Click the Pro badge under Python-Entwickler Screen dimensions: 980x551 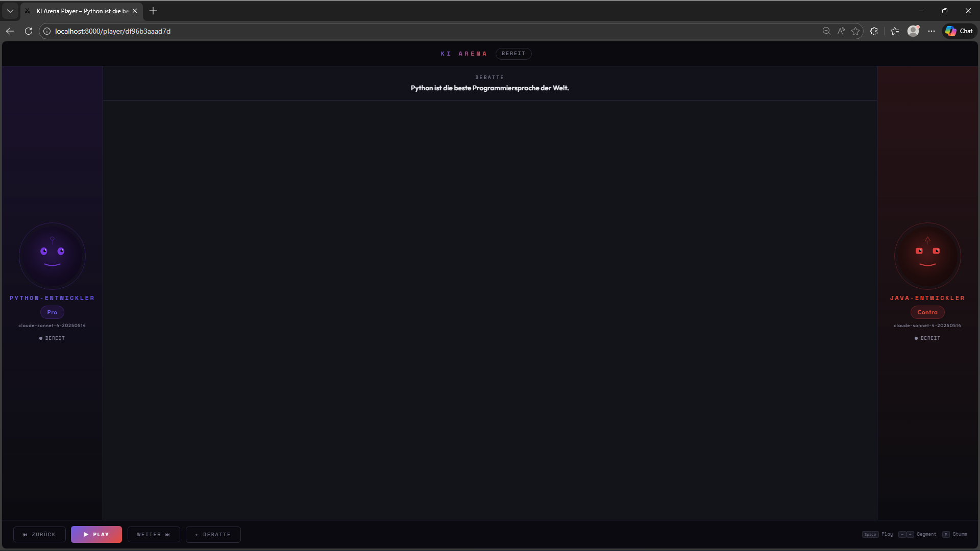click(x=52, y=312)
